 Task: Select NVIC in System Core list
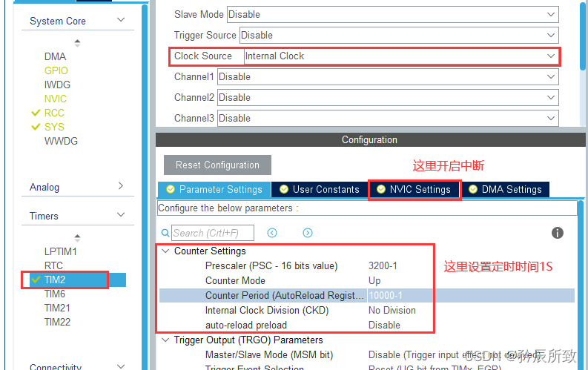[x=56, y=99]
